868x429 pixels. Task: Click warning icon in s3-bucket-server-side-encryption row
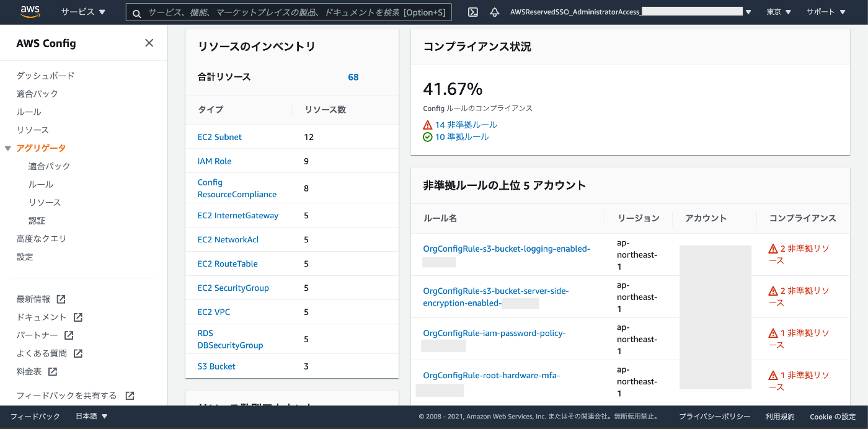[773, 291]
